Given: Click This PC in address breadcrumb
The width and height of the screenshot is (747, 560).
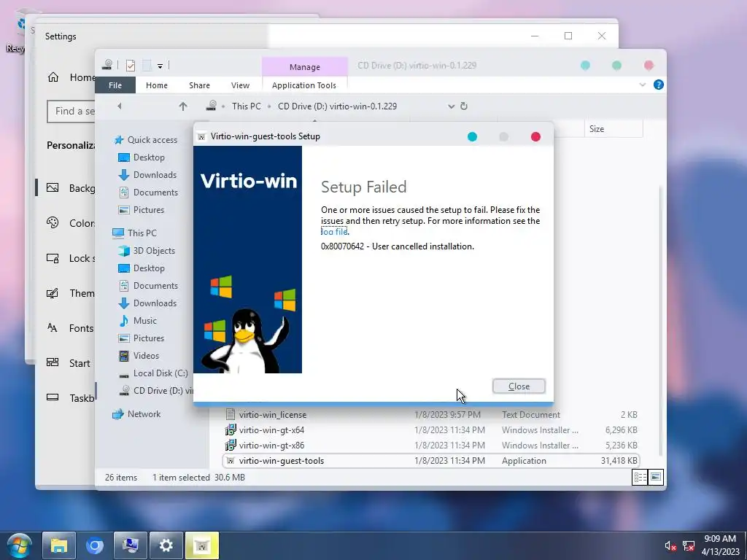Looking at the screenshot, I should [x=247, y=106].
